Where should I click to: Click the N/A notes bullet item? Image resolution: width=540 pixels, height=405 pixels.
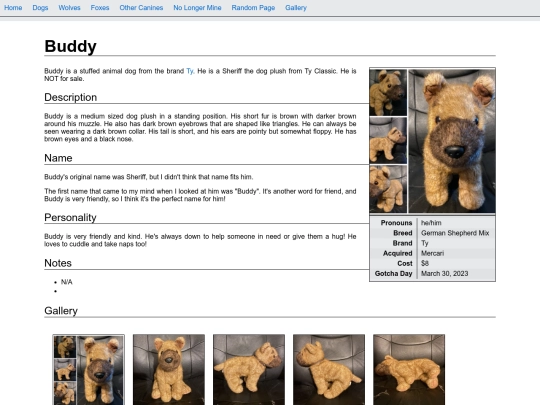pos(66,282)
